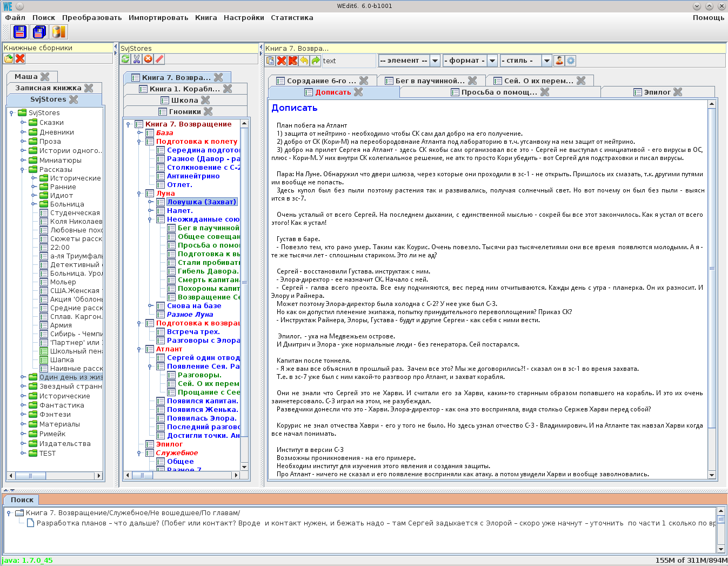Open the формат dropdown
Screen dimensions: 728x566
492,61
